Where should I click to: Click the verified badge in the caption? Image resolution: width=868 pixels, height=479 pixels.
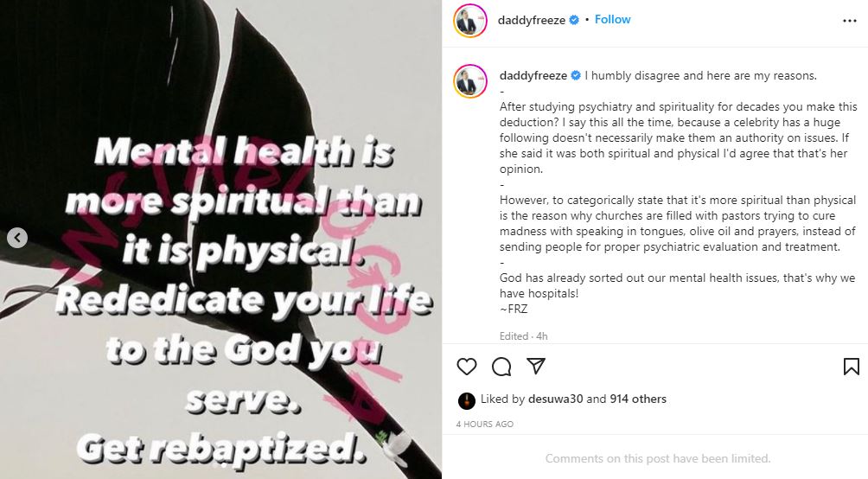click(x=576, y=75)
